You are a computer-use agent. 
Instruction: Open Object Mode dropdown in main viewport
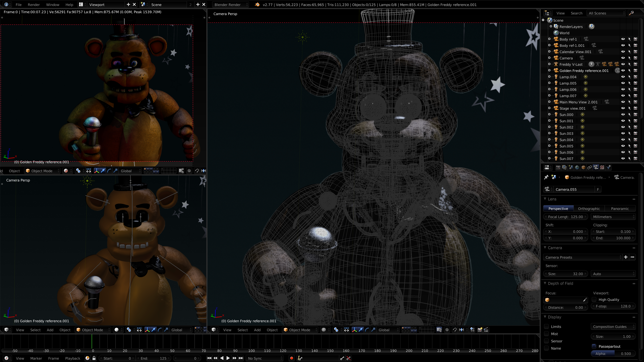click(300, 330)
